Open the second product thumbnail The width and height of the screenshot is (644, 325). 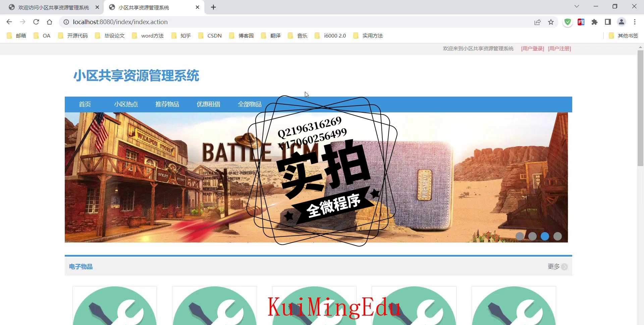click(x=214, y=306)
